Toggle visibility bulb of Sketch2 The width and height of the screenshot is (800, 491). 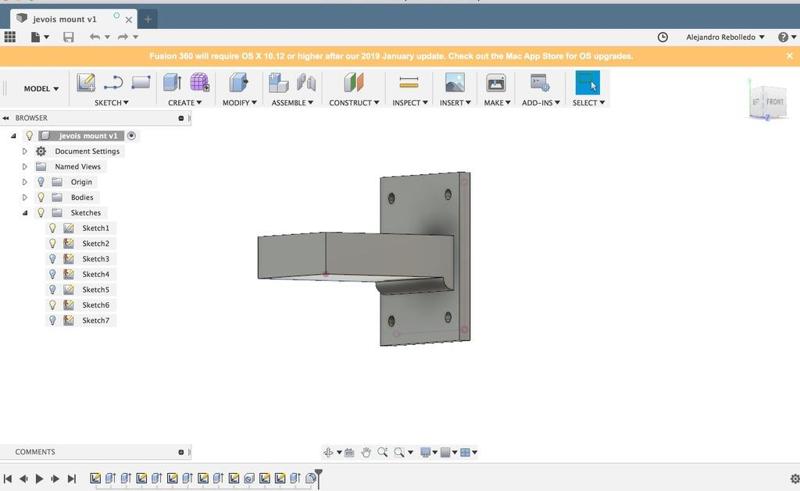click(x=52, y=243)
